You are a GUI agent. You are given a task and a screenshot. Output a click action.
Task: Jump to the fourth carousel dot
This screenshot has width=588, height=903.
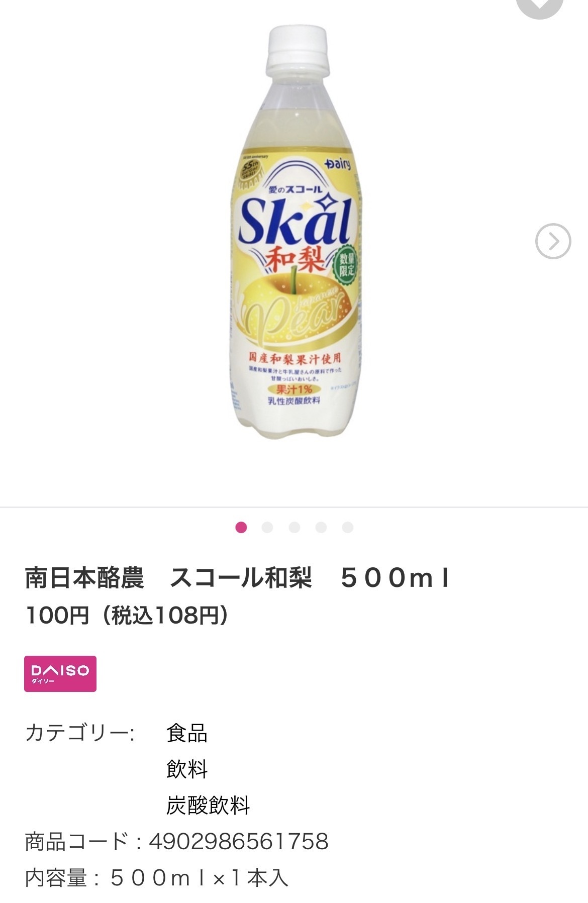pyautogui.click(x=321, y=527)
